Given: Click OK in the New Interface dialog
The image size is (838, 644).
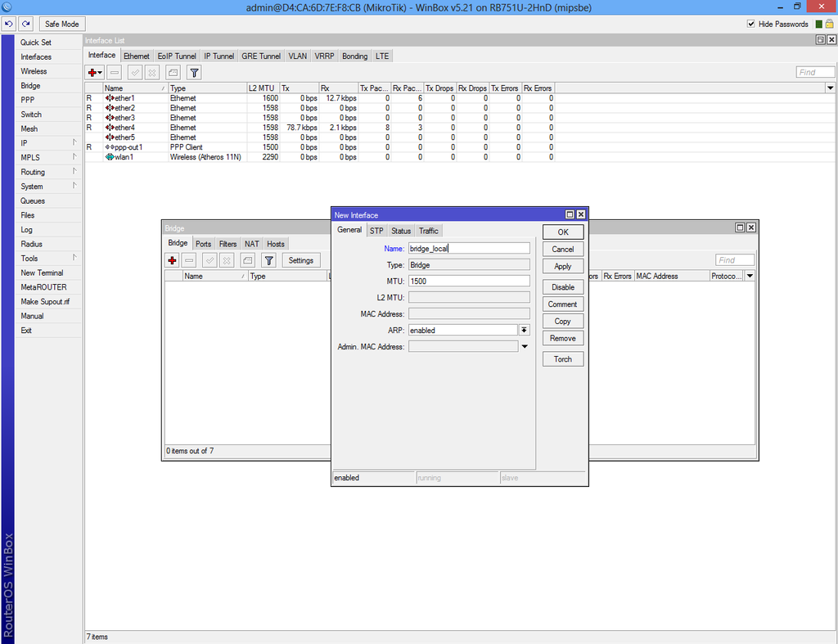Looking at the screenshot, I should (562, 232).
